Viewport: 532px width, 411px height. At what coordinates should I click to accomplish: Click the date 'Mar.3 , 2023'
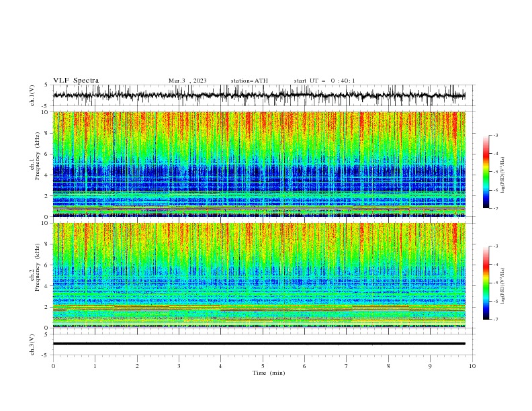187,81
